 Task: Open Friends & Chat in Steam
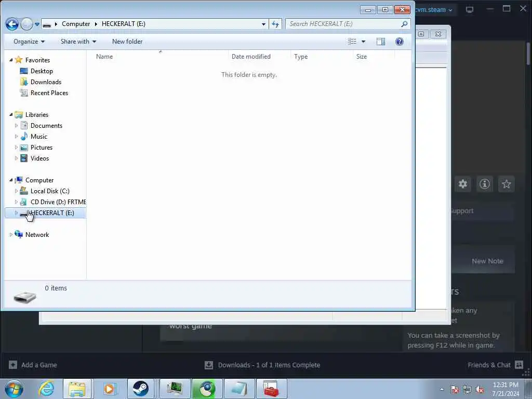coord(495,365)
